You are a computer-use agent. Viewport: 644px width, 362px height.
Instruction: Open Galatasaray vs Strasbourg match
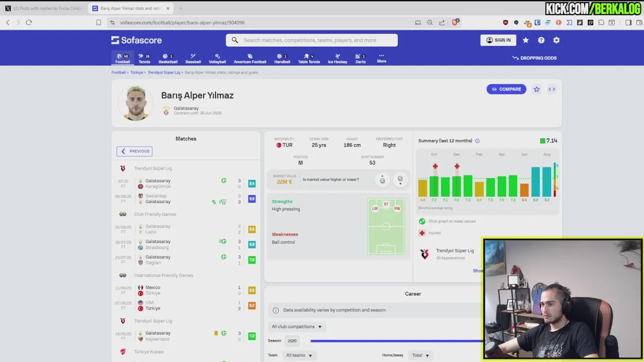[186, 244]
